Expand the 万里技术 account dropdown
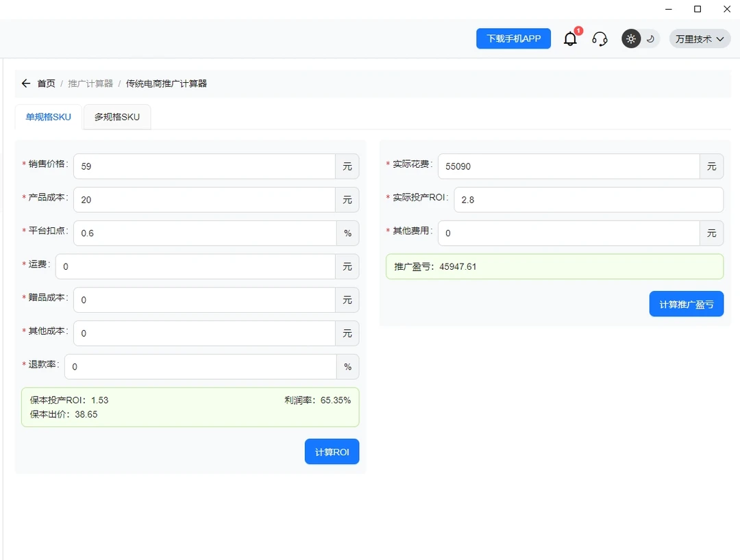740x560 pixels. 700,39
